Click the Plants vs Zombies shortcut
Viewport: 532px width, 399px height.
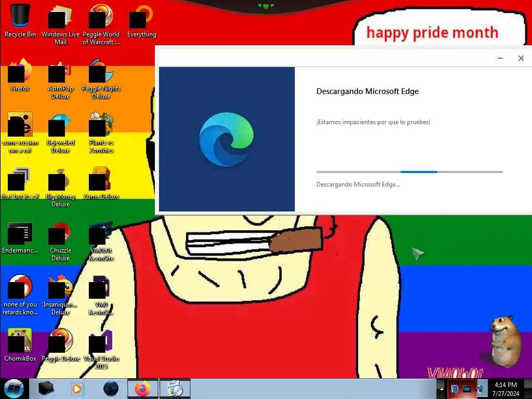[101, 132]
